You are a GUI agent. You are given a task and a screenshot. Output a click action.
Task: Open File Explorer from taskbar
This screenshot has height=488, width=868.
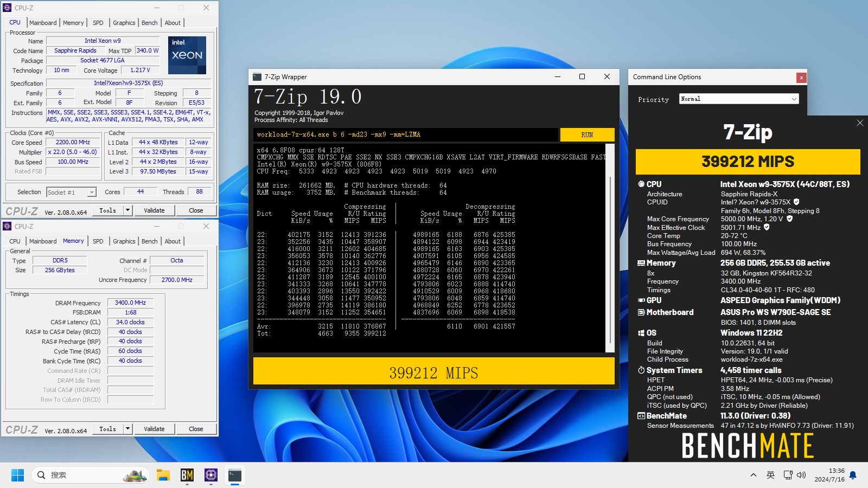coord(163,475)
